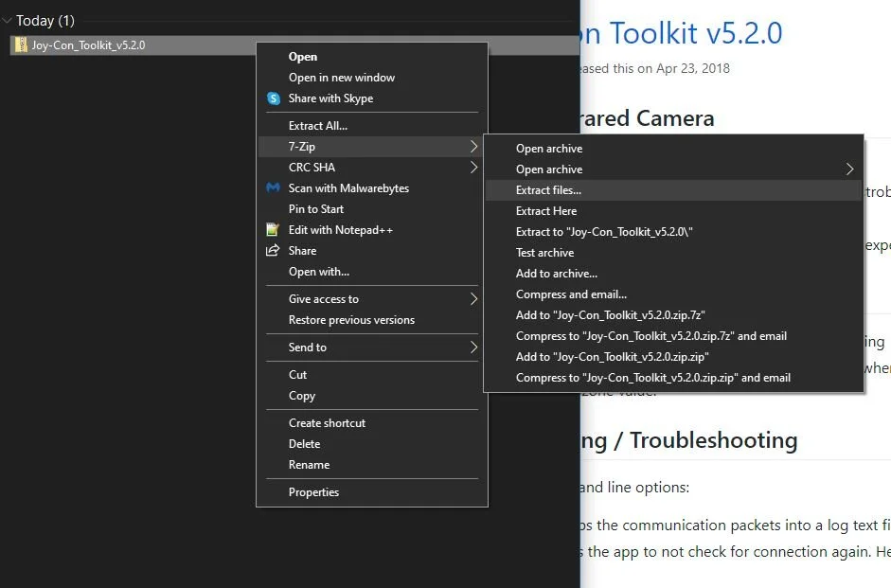Select the Joy-Con_Toolkit_v5.2.0 file row
Image resolution: width=891 pixels, height=588 pixels.
tap(294, 45)
